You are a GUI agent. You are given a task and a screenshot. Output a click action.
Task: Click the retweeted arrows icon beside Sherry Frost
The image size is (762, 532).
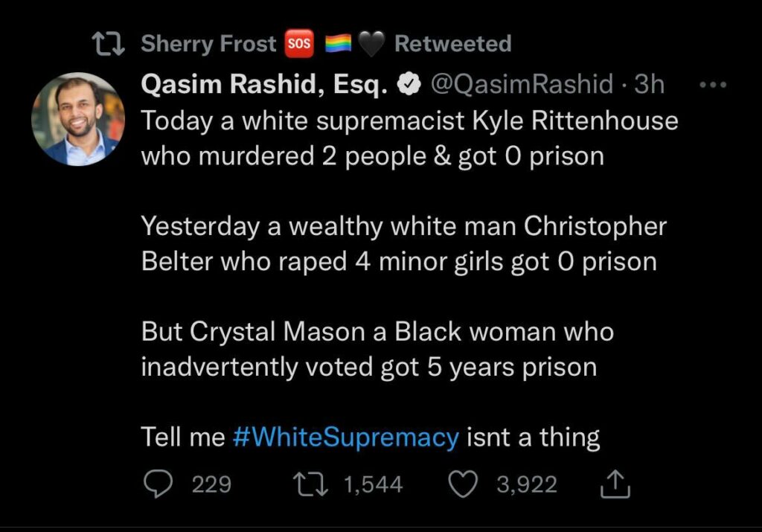[109, 44]
